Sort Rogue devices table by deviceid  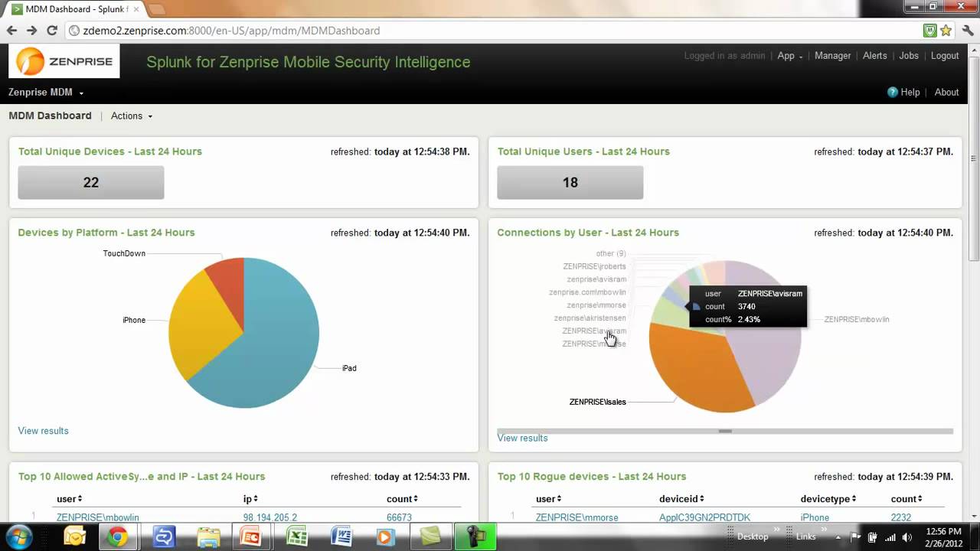[x=681, y=499]
